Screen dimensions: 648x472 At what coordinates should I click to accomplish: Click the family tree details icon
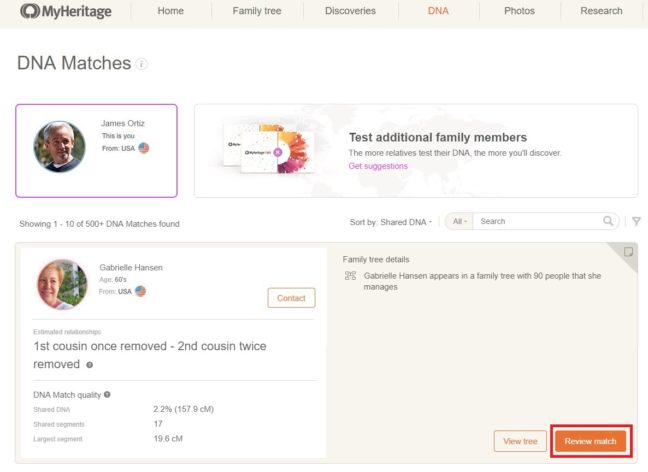click(350, 275)
